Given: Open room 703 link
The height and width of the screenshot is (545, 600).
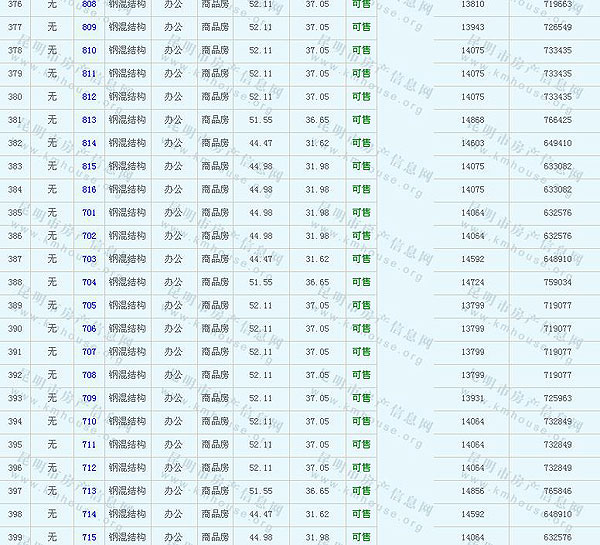Looking at the screenshot, I should (89, 259).
